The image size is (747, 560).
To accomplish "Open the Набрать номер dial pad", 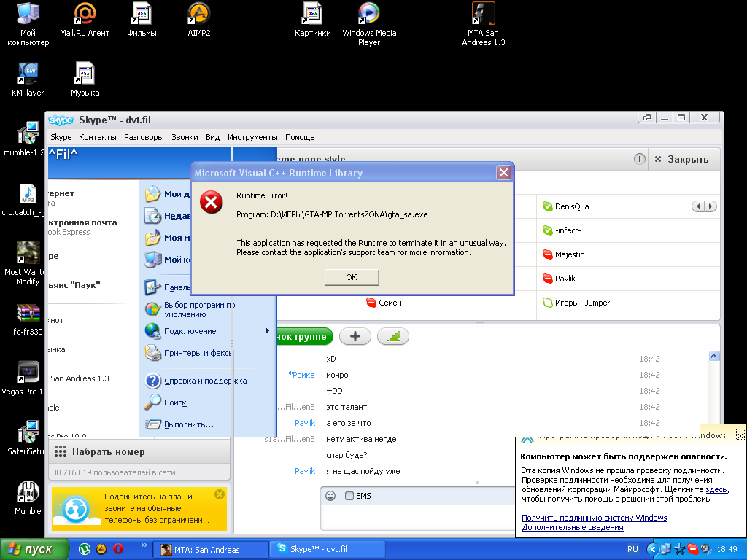I will pyautogui.click(x=139, y=451).
